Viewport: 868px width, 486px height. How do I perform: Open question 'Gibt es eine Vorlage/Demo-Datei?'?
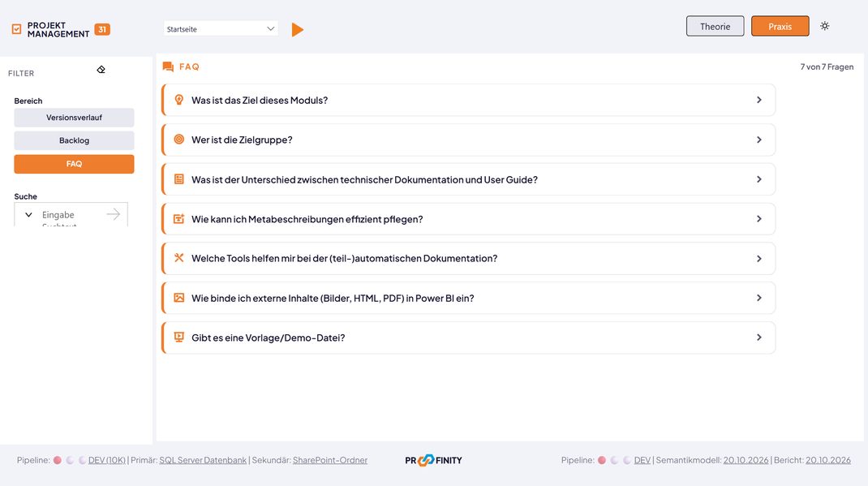pyautogui.click(x=468, y=337)
